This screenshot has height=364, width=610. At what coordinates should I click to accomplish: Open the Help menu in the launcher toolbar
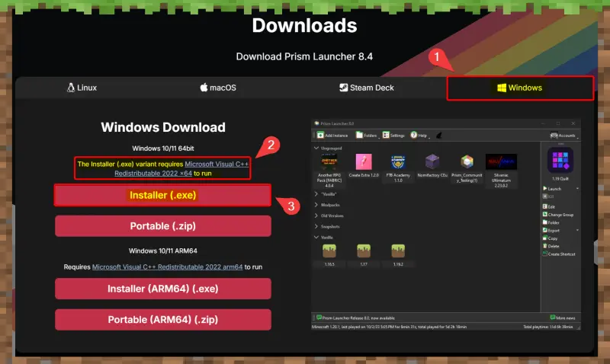click(x=419, y=136)
